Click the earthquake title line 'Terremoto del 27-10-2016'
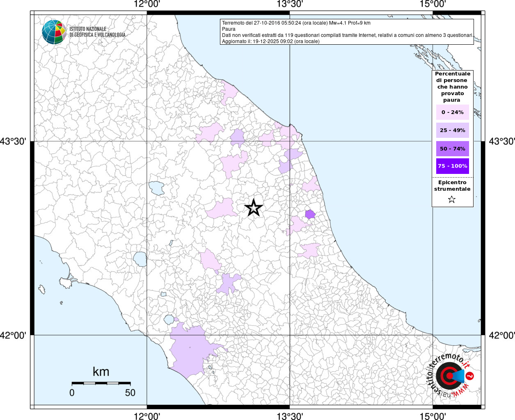Screen dimensions: 515x420 pyautogui.click(x=296, y=23)
